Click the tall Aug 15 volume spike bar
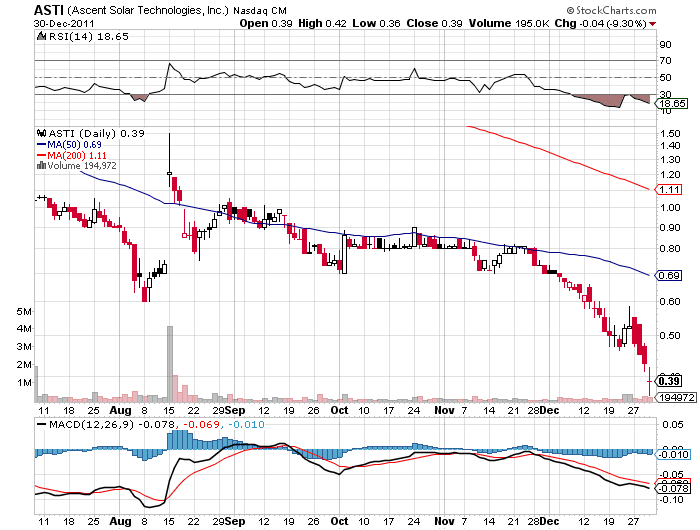Image resolution: width=700 pixels, height=530 pixels. [x=170, y=364]
